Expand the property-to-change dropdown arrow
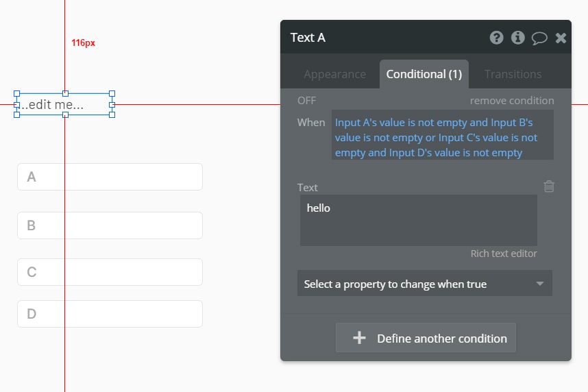Viewport: 588px width, 392px height. click(x=539, y=284)
